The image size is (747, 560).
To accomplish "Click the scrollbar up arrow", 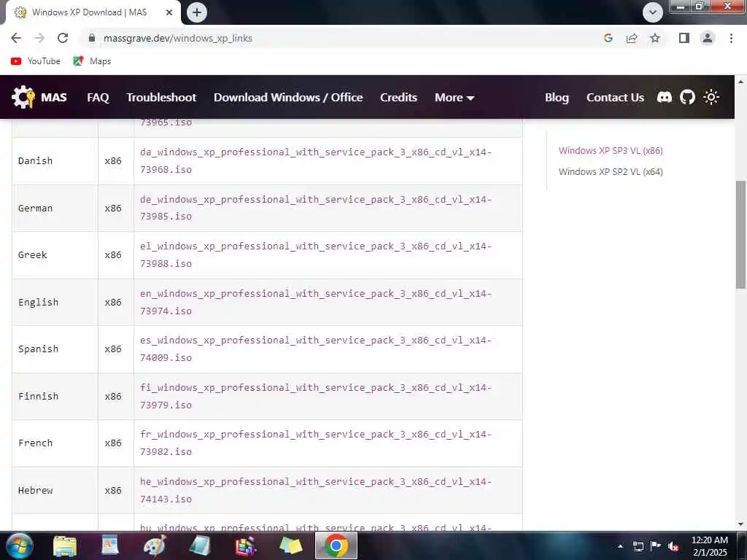I will click(741, 82).
